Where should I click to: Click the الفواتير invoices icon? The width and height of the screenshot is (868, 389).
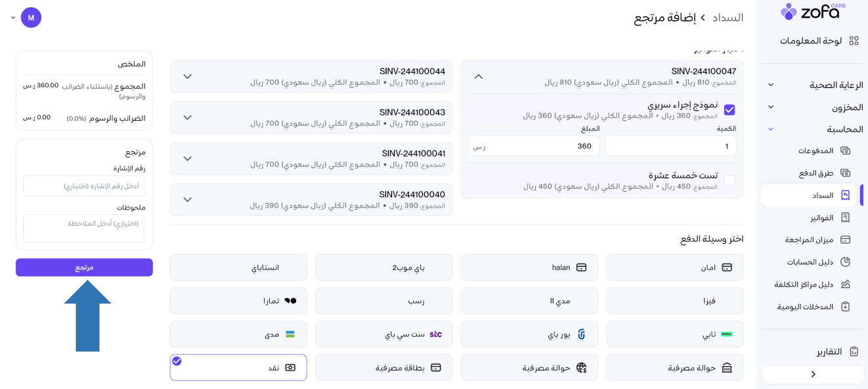[x=846, y=217]
